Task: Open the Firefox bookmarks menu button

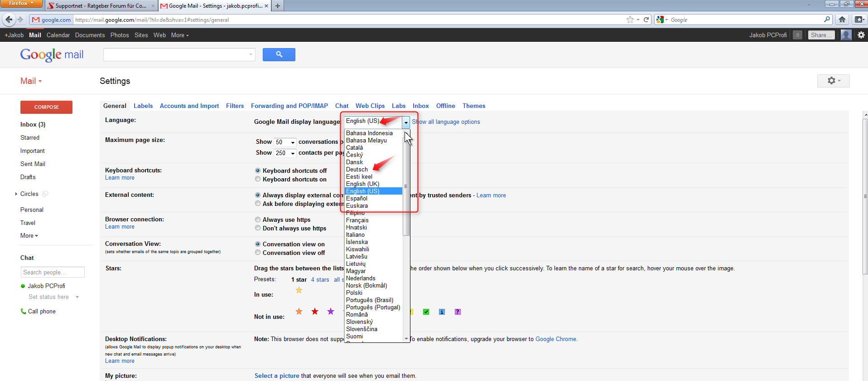Action: point(858,20)
